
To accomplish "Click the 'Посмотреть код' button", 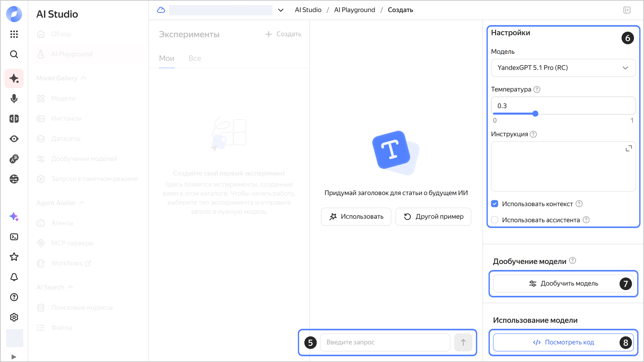I will (563, 342).
